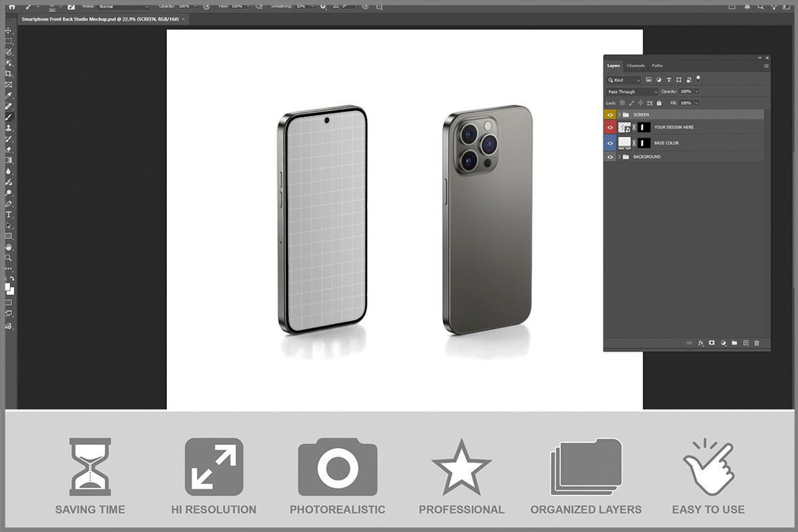Select the Frame tool
Viewport: 798px width, 532px height.
point(9,84)
